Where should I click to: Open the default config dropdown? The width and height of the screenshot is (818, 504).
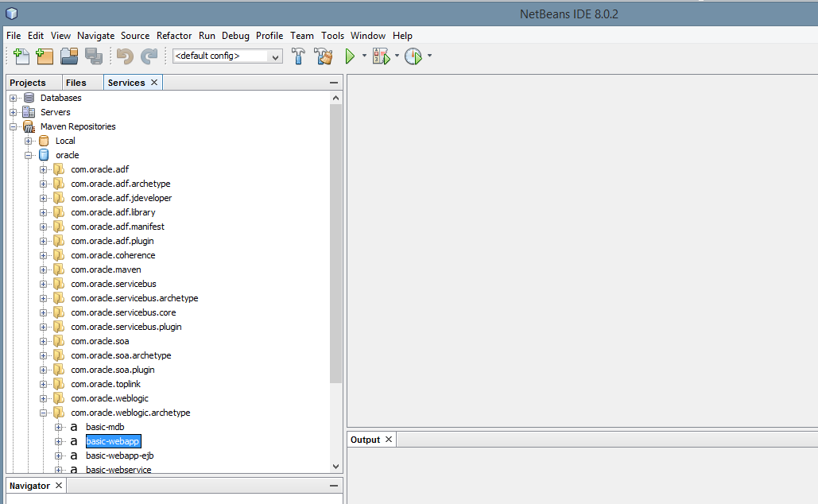227,56
